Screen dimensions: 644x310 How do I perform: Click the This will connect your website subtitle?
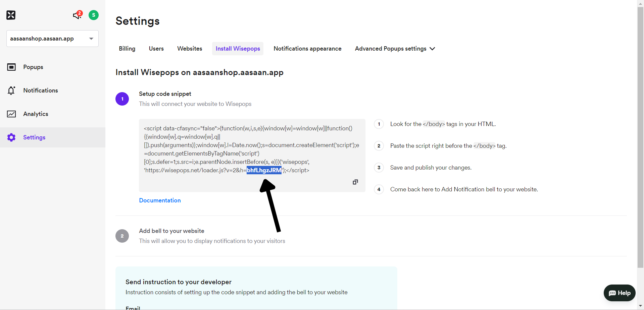[x=195, y=104]
